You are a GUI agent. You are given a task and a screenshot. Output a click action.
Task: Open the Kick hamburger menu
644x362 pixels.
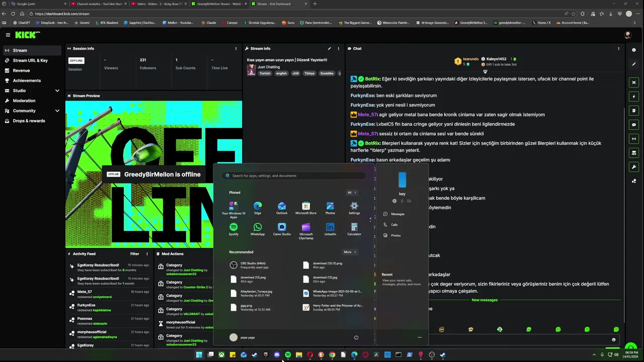click(x=8, y=35)
